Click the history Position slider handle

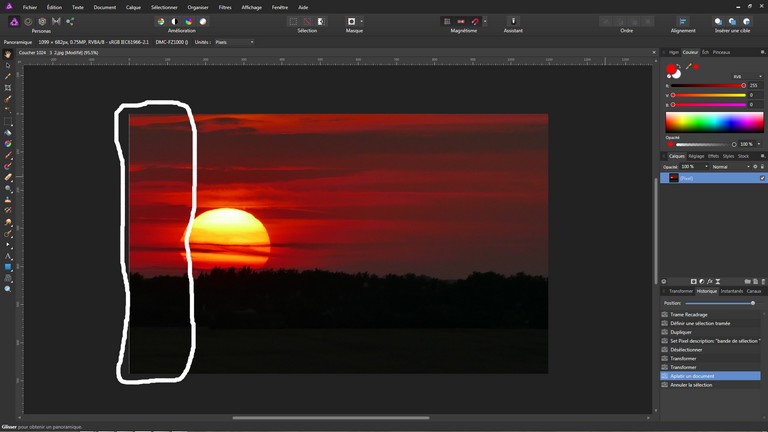(753, 303)
